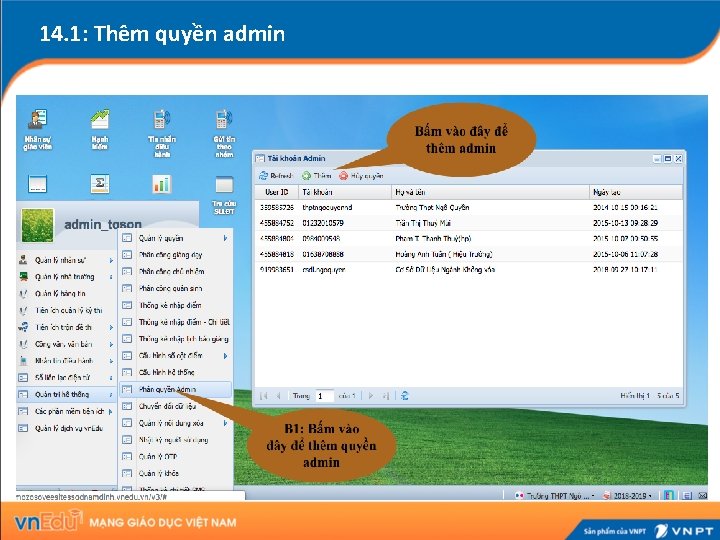Go to last page in pager
Viewport: 720px width, 540px height.
tap(386, 396)
